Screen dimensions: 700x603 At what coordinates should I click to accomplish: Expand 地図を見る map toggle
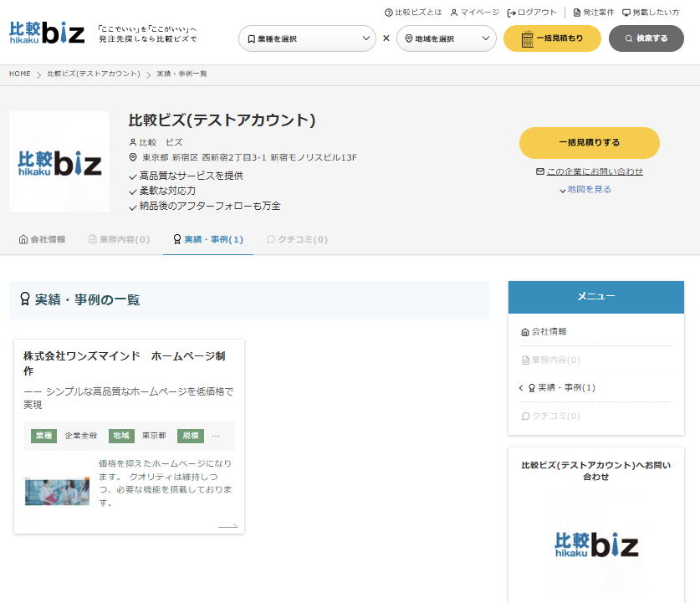585,190
